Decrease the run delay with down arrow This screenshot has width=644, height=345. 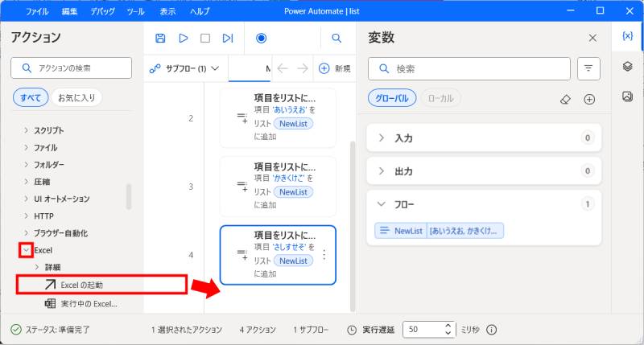448,333
